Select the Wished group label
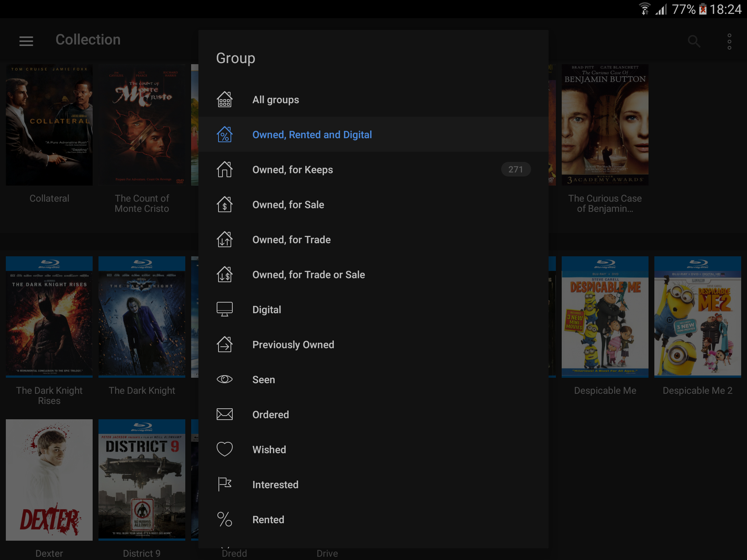 [269, 450]
